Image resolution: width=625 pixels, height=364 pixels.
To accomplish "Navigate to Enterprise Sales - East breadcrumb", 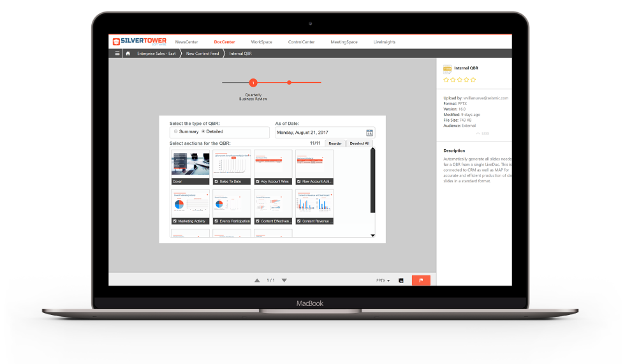I will point(156,54).
